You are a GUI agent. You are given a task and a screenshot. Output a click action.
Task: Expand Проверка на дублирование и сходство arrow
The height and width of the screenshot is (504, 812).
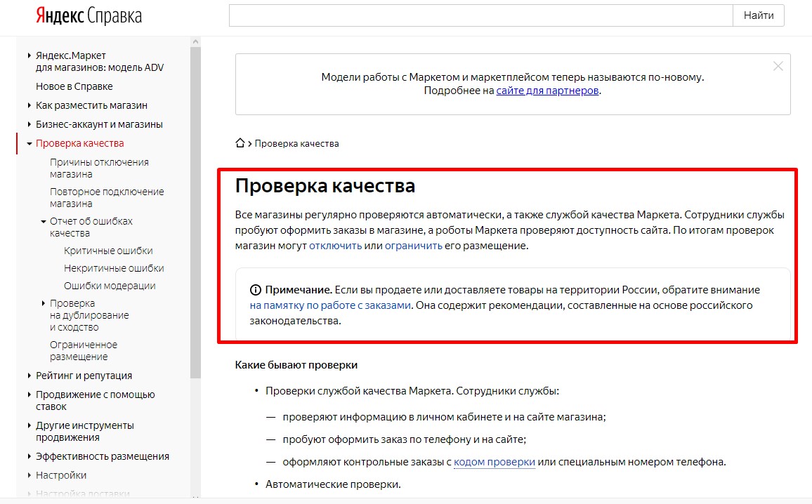(x=44, y=303)
